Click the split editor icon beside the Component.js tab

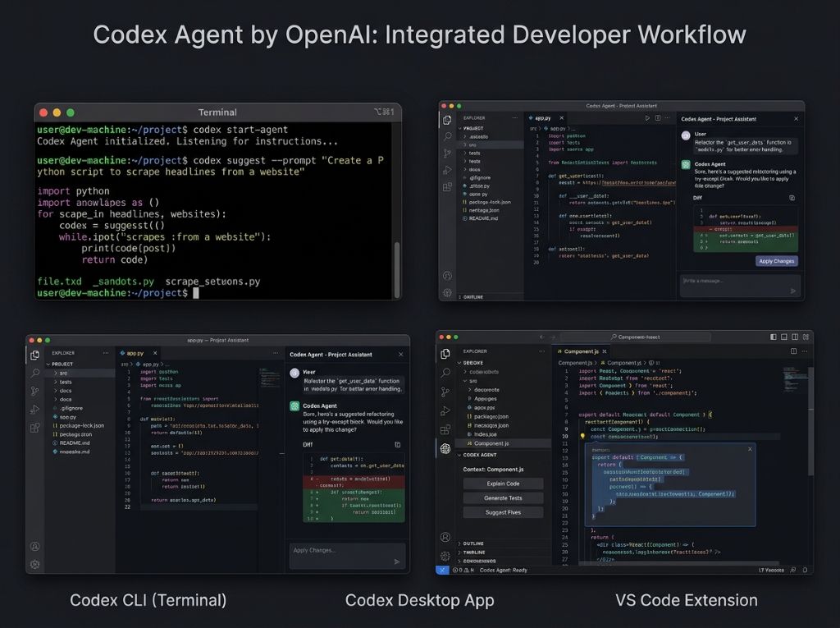click(793, 351)
